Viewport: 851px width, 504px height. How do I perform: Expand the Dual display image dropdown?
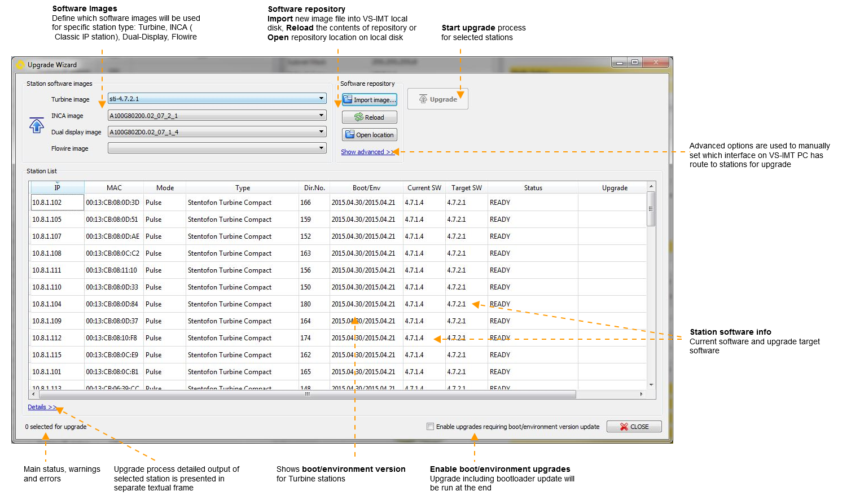coord(321,132)
